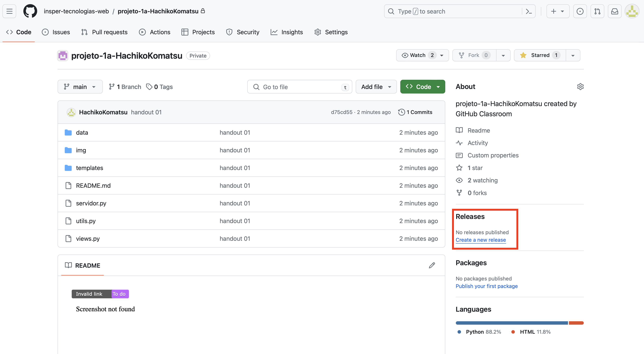The height and width of the screenshot is (354, 644).
Task: Open the hamburger navigation menu
Action: point(9,11)
